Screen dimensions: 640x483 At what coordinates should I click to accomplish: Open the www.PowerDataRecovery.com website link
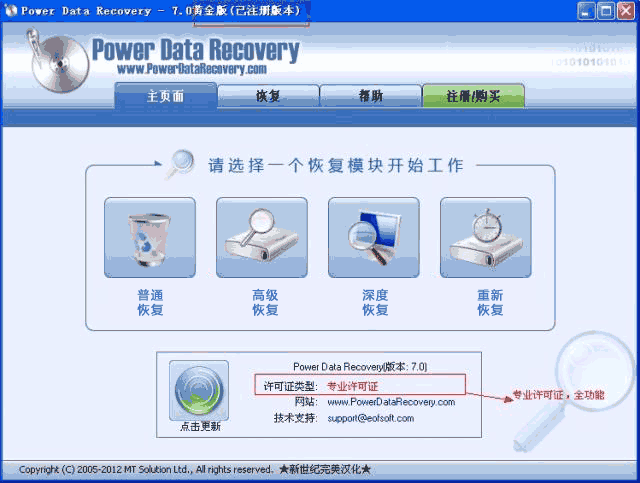[x=391, y=402]
